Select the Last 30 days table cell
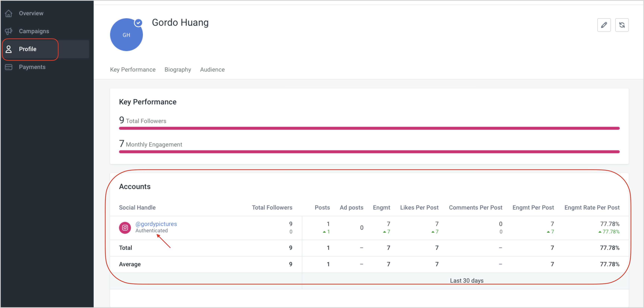Image resolution: width=644 pixels, height=308 pixels. pyautogui.click(x=466, y=280)
